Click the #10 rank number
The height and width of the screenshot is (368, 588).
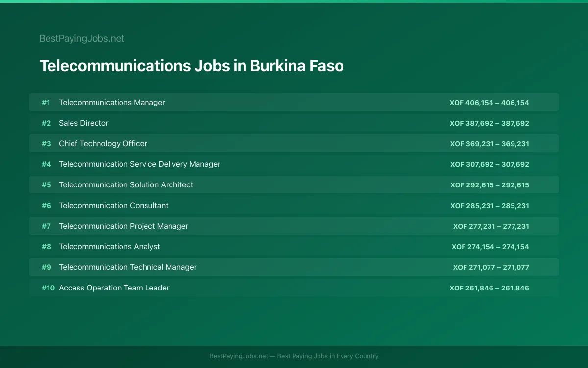pyautogui.click(x=48, y=288)
